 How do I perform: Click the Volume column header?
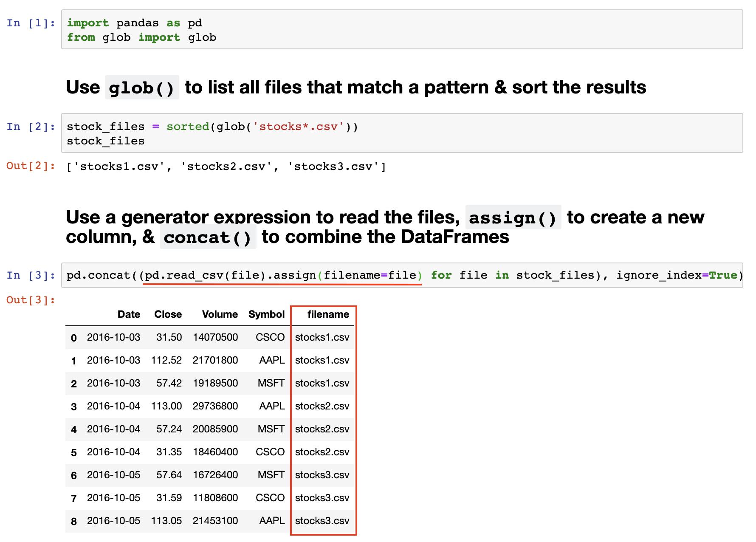tap(220, 314)
